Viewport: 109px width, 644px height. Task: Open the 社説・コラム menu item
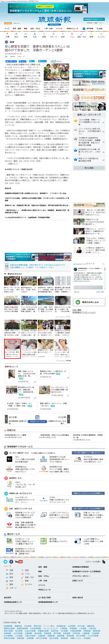35,28
